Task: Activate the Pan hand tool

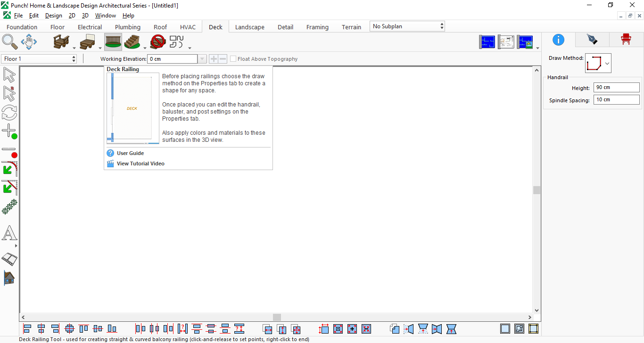Action: tap(29, 41)
